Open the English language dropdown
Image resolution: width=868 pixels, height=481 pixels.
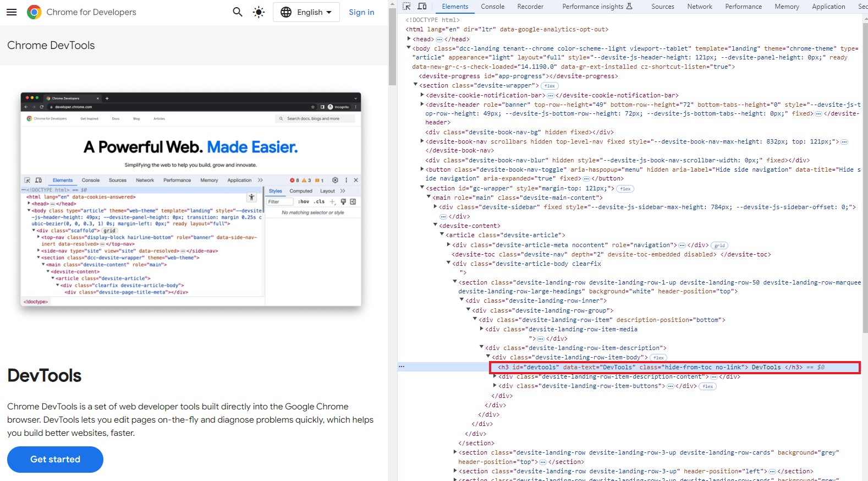pyautogui.click(x=306, y=12)
